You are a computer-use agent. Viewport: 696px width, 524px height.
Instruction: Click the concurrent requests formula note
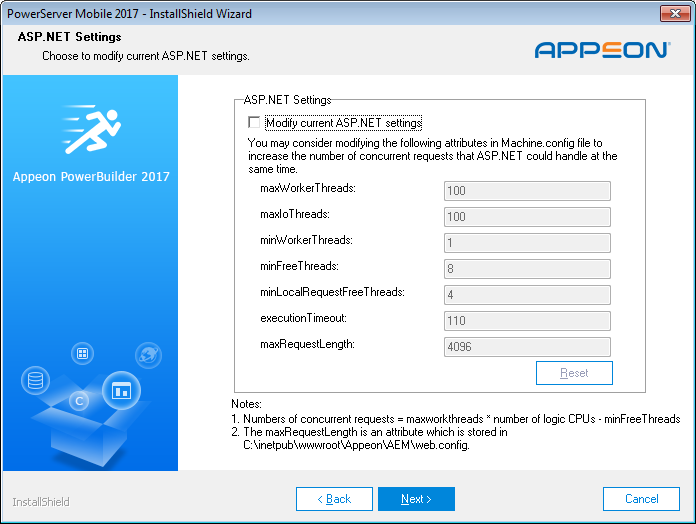coord(456,419)
